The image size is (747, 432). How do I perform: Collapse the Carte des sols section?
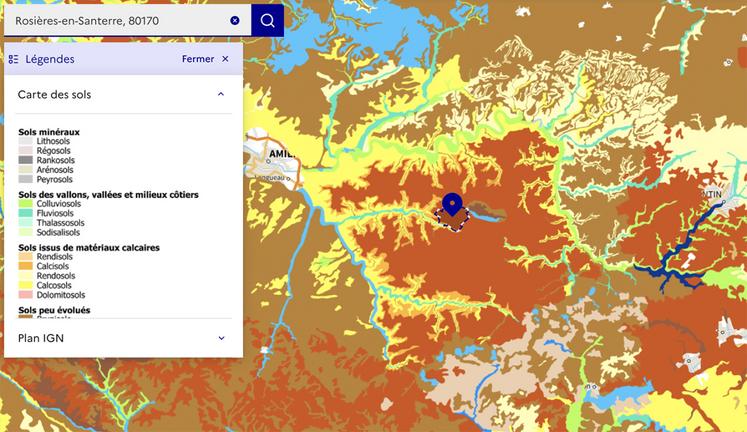[x=221, y=94]
